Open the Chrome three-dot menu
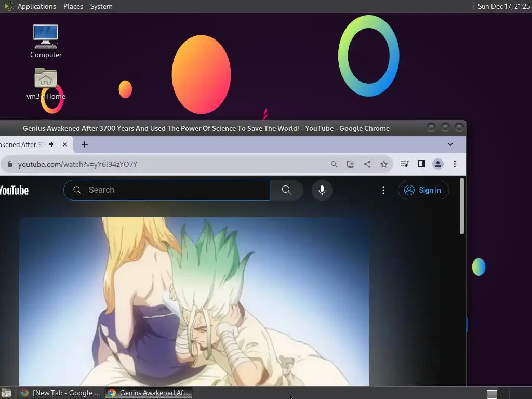This screenshot has width=532, height=399. pyautogui.click(x=455, y=164)
